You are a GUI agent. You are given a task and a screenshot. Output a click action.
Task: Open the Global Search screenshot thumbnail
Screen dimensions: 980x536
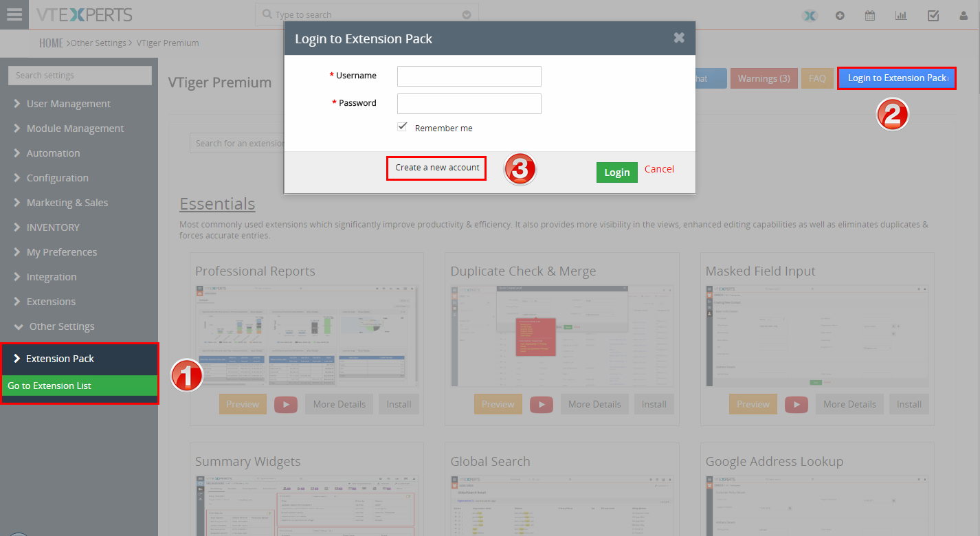(x=562, y=505)
